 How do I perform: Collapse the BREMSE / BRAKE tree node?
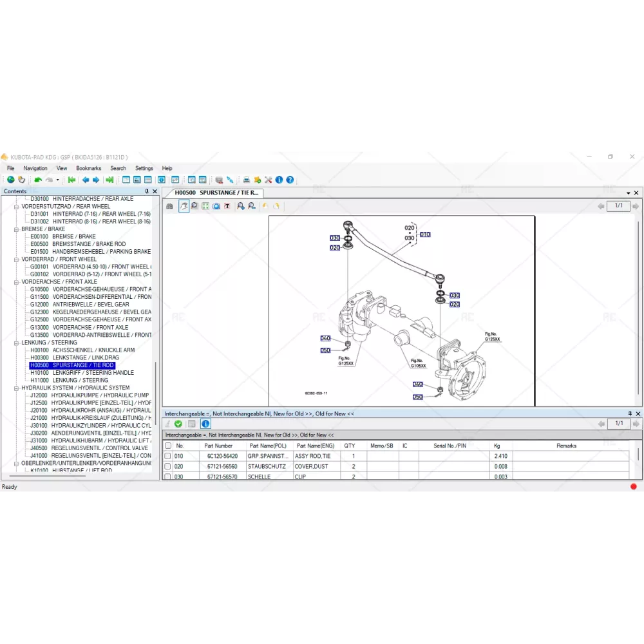click(16, 229)
